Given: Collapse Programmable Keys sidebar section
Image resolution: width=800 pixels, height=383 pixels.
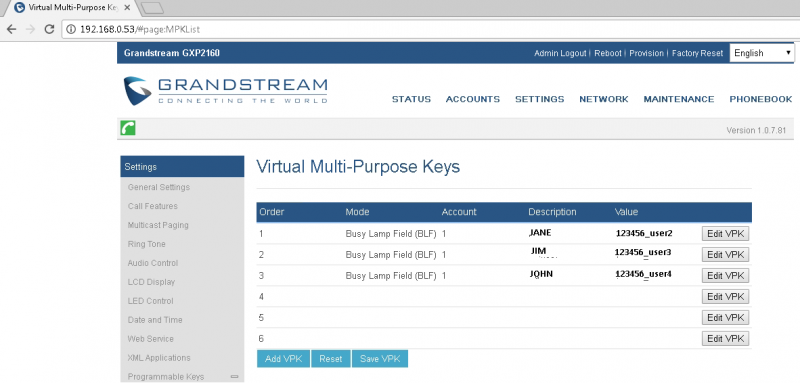Looking at the screenshot, I should pyautogui.click(x=234, y=377).
